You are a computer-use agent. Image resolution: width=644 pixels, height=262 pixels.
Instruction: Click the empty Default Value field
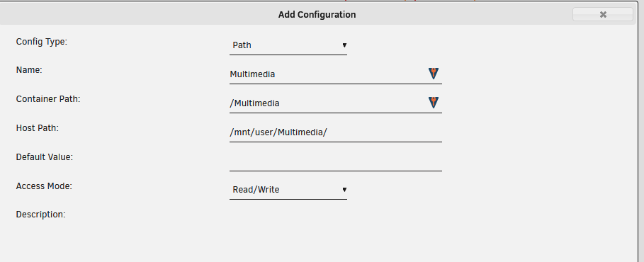coord(336,161)
